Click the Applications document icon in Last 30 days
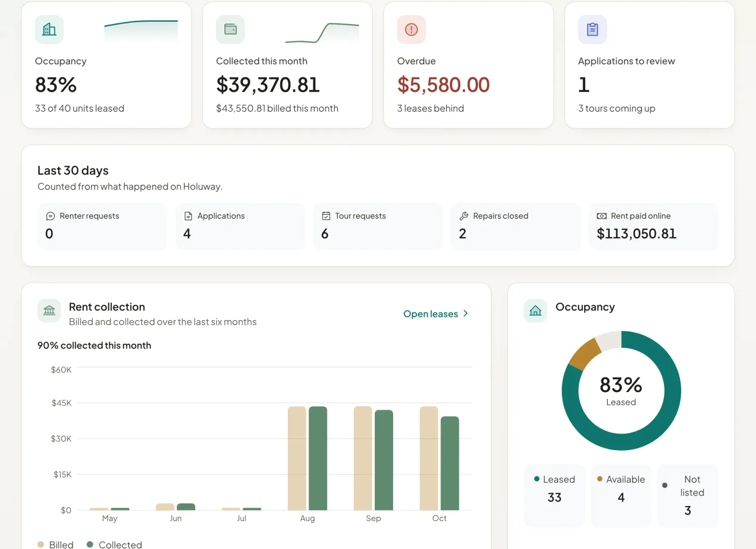 click(x=188, y=216)
